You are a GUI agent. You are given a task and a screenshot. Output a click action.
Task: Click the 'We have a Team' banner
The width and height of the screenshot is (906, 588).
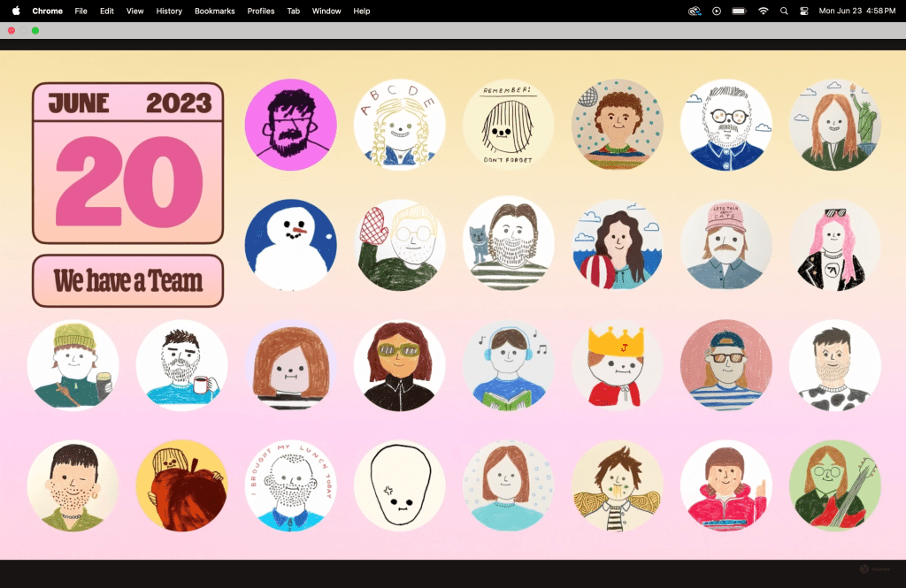127,281
